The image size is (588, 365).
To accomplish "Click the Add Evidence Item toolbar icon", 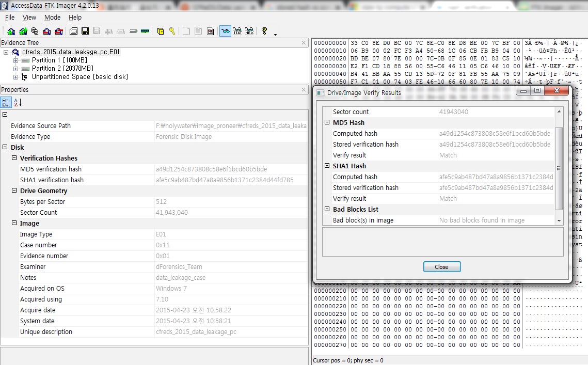I will click(x=11, y=31).
